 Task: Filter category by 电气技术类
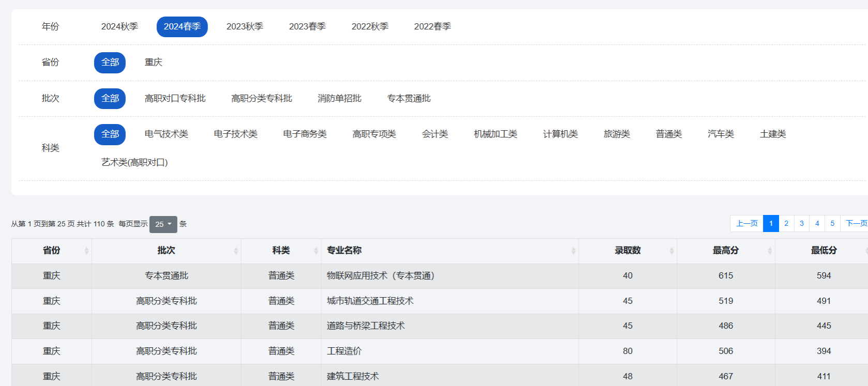tap(167, 134)
